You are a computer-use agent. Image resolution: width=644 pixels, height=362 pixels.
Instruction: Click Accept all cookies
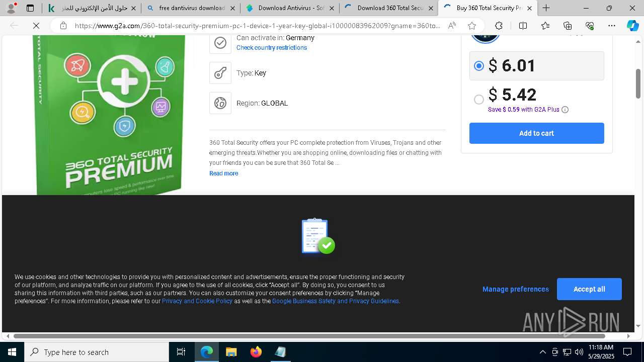pos(589,289)
